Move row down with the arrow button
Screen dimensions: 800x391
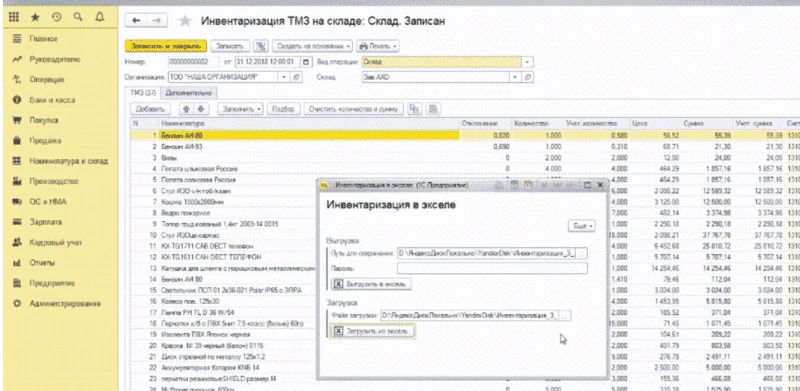pos(201,109)
